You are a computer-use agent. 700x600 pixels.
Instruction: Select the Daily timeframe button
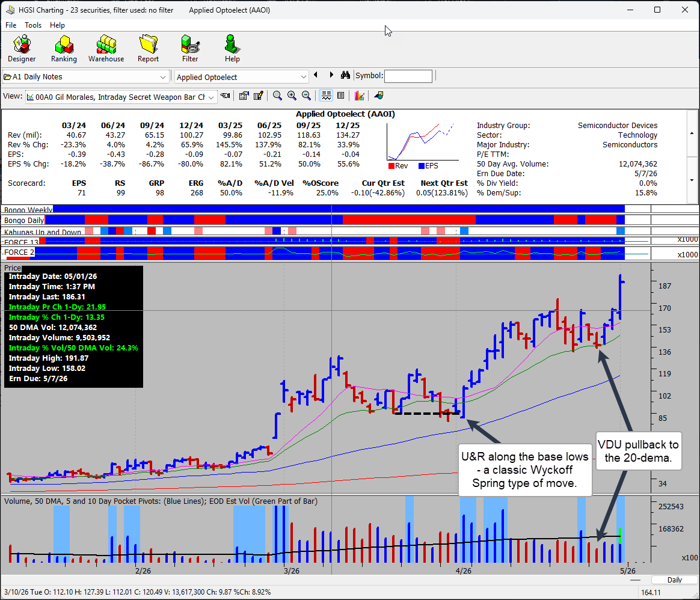(x=675, y=580)
